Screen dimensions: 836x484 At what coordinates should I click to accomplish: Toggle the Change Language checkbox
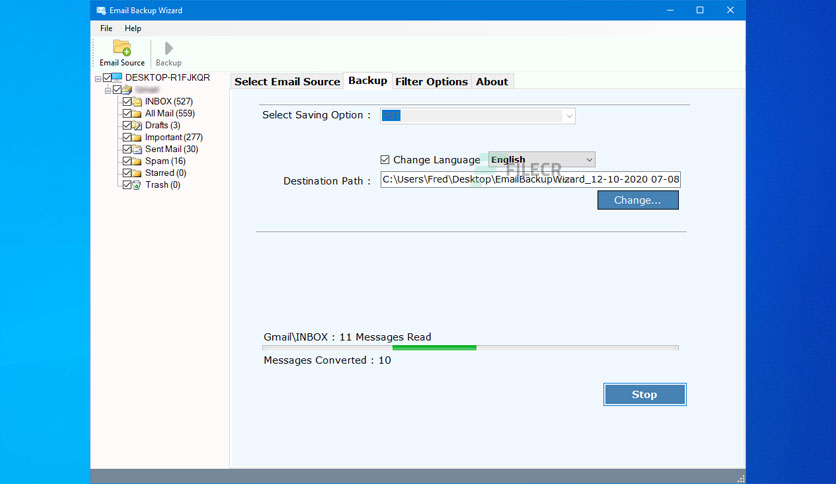click(385, 159)
